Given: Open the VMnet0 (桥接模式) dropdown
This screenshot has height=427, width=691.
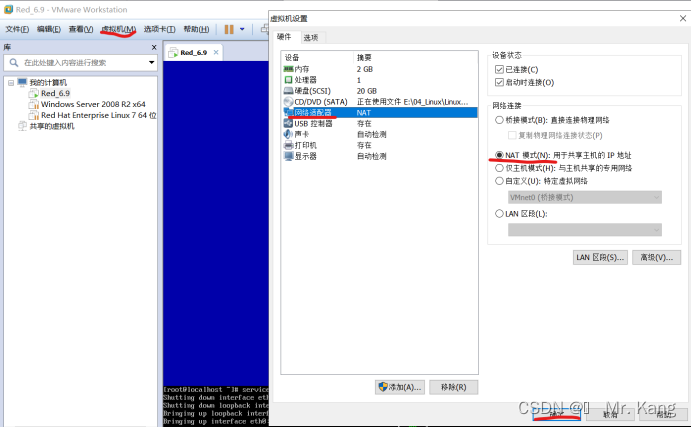Looking at the screenshot, I should 584,197.
